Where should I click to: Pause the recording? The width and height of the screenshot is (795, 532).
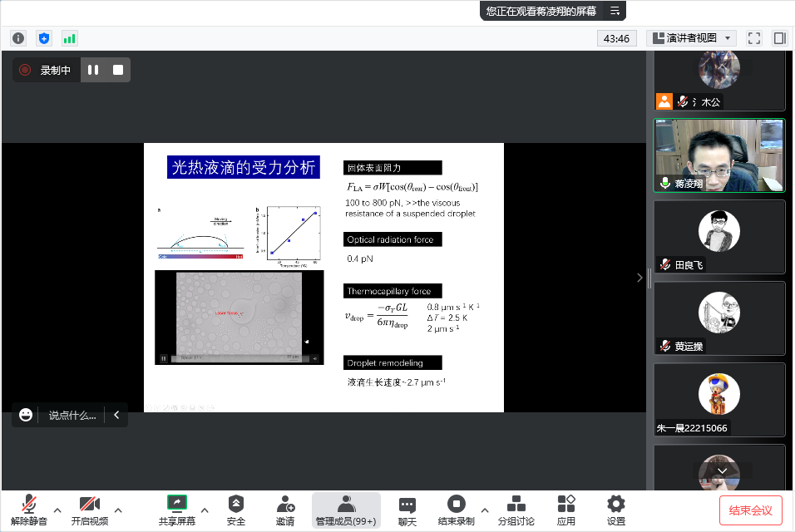93,71
